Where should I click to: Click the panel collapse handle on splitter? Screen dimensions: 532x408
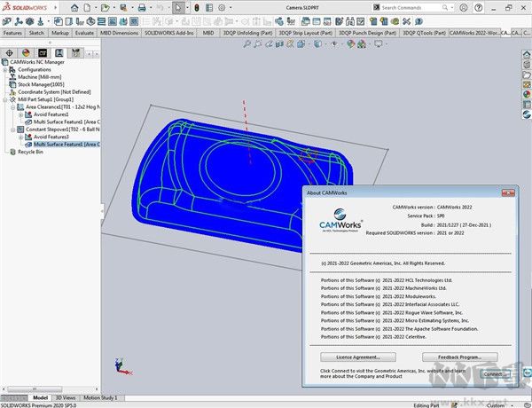click(x=102, y=211)
